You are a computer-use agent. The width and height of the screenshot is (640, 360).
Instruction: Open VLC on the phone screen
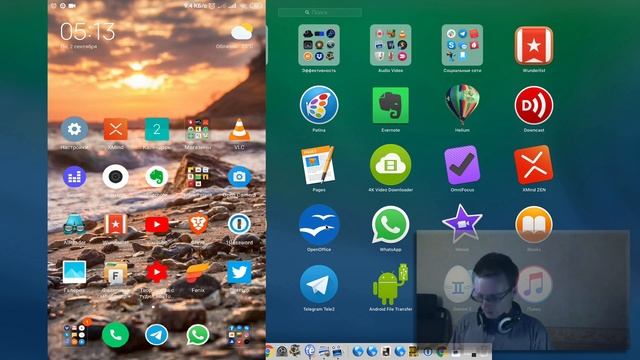[239, 129]
